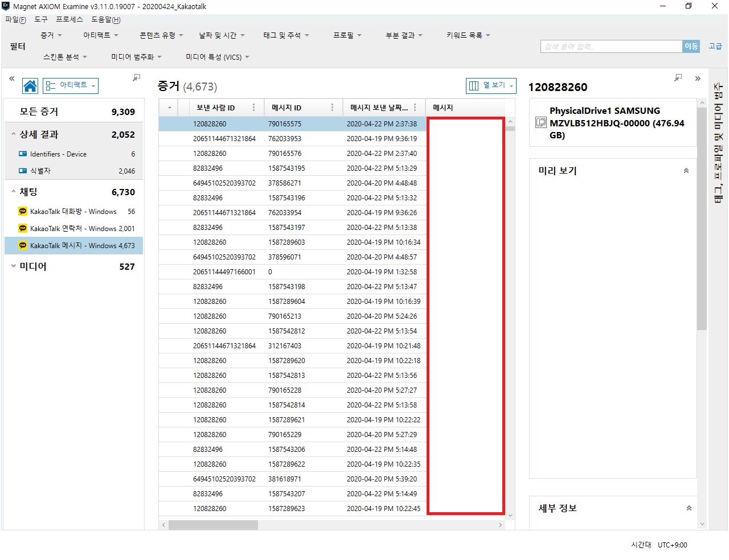Screen dimensions: 729x560
Task: Open the 날짜 및 시간 filter
Action: pos(222,35)
